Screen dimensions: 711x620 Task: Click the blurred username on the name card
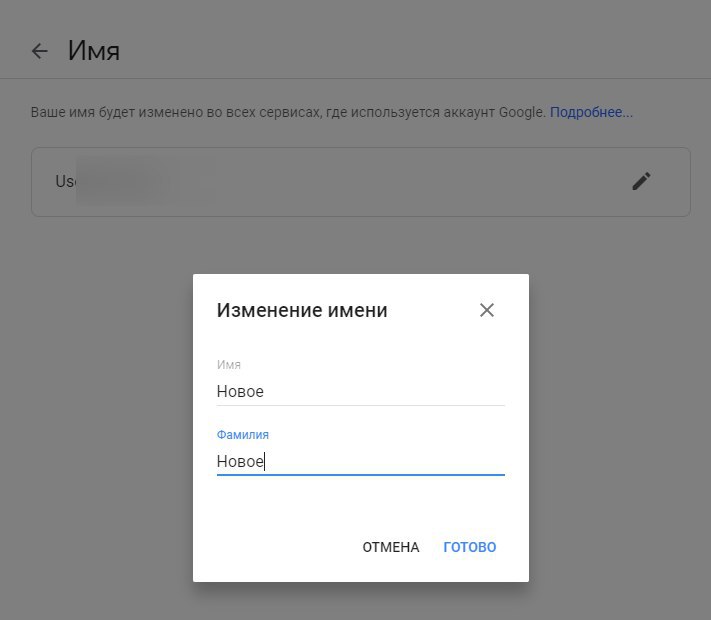pyautogui.click(x=122, y=181)
